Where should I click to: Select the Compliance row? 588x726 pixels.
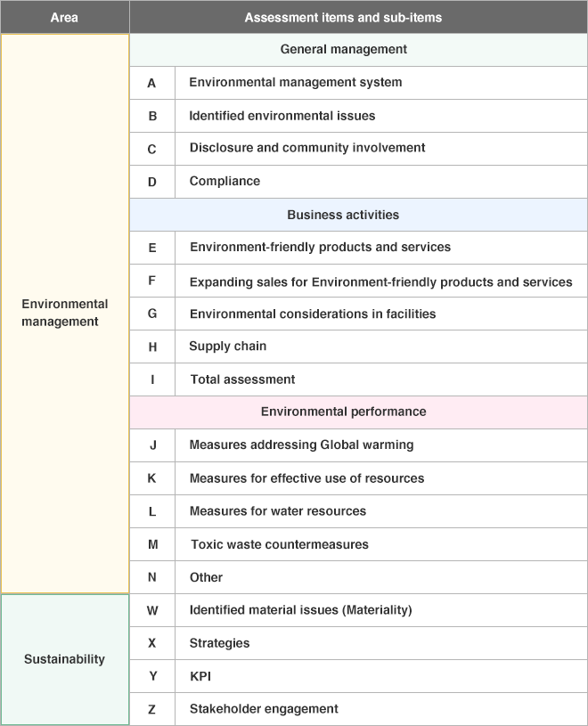pos(358,182)
